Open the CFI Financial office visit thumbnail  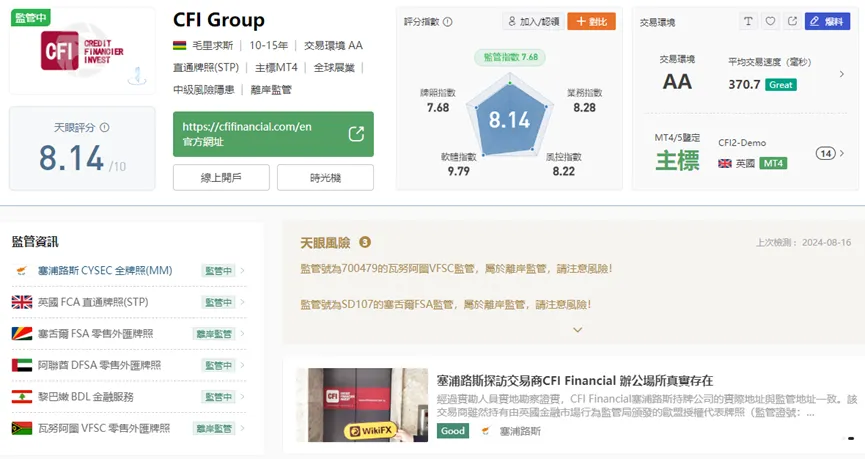(362, 405)
